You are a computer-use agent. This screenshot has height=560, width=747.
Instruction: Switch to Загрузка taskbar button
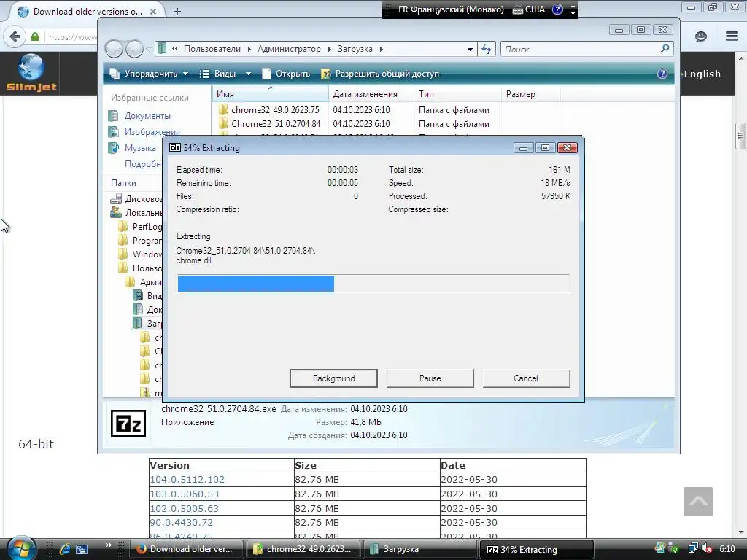pos(421,549)
